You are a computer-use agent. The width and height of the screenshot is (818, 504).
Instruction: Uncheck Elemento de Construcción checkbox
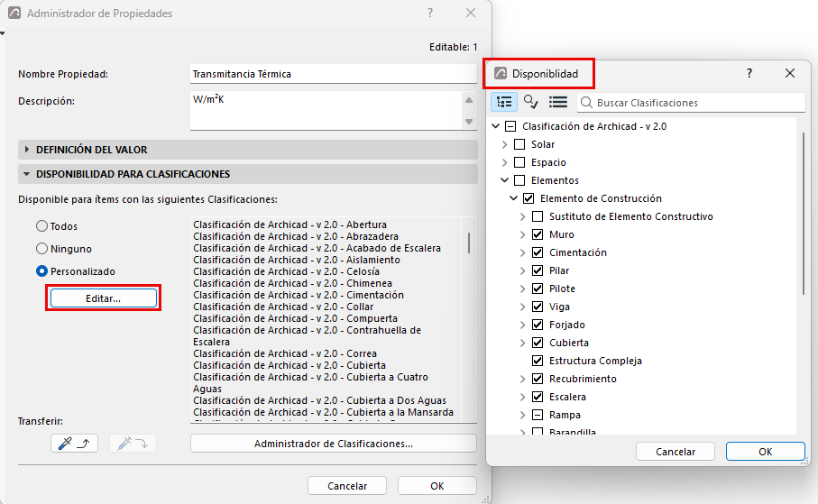click(528, 198)
